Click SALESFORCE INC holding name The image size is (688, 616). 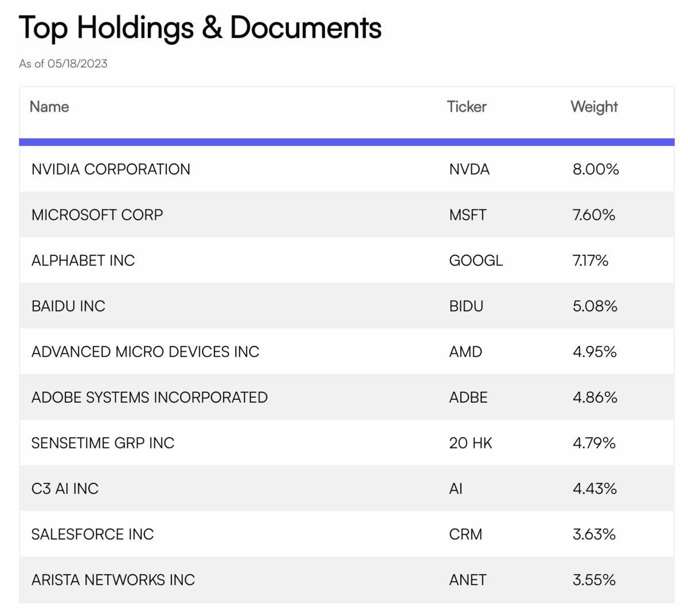92,535
